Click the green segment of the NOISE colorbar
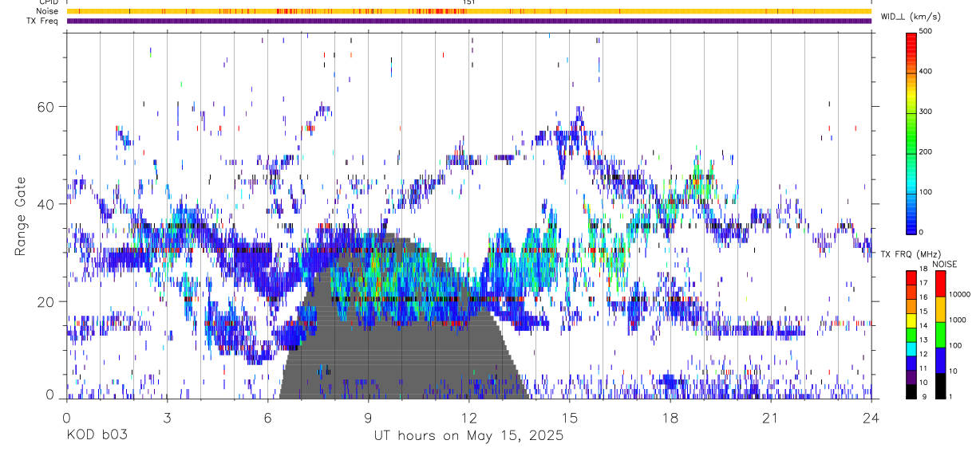 (940, 334)
